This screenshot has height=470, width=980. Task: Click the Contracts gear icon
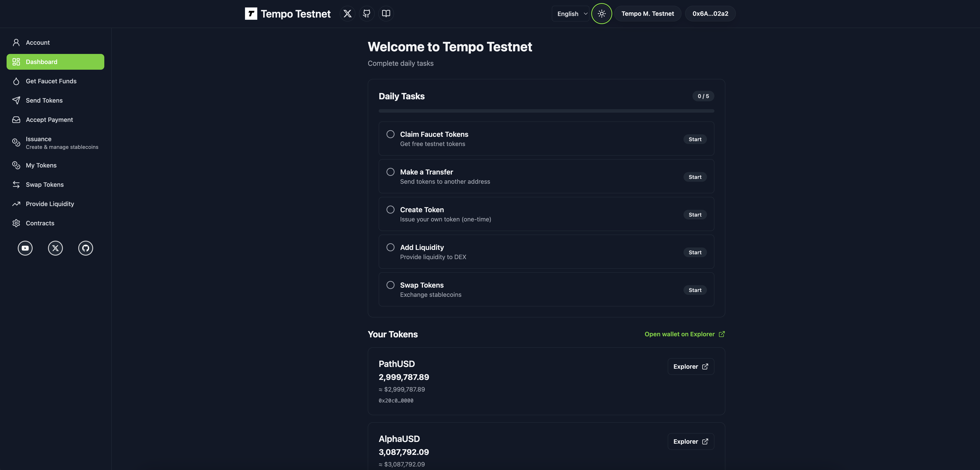click(16, 223)
